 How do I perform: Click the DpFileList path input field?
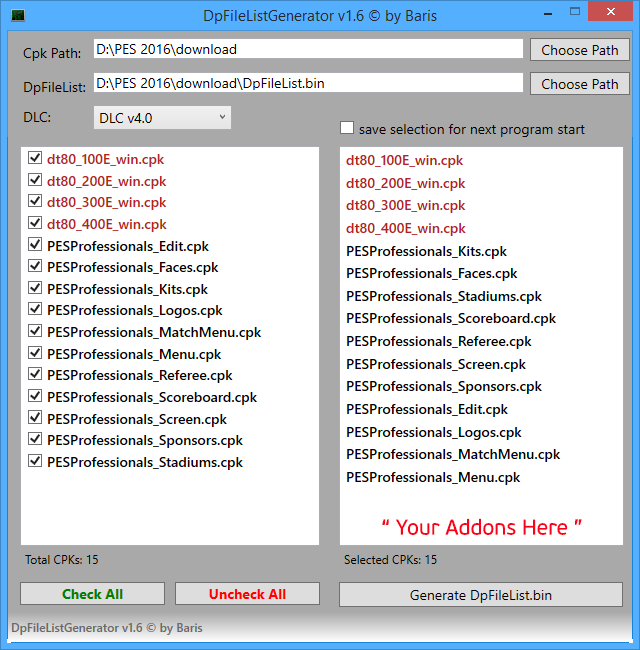tap(308, 83)
